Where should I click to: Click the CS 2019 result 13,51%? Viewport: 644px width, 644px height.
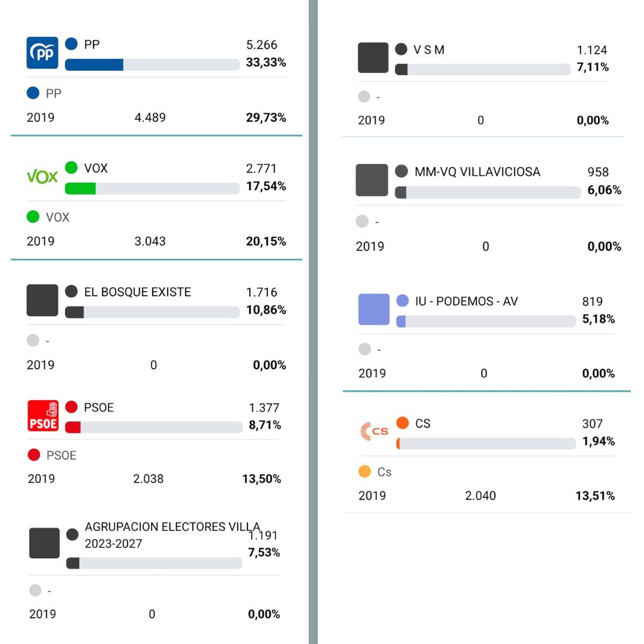click(x=595, y=496)
